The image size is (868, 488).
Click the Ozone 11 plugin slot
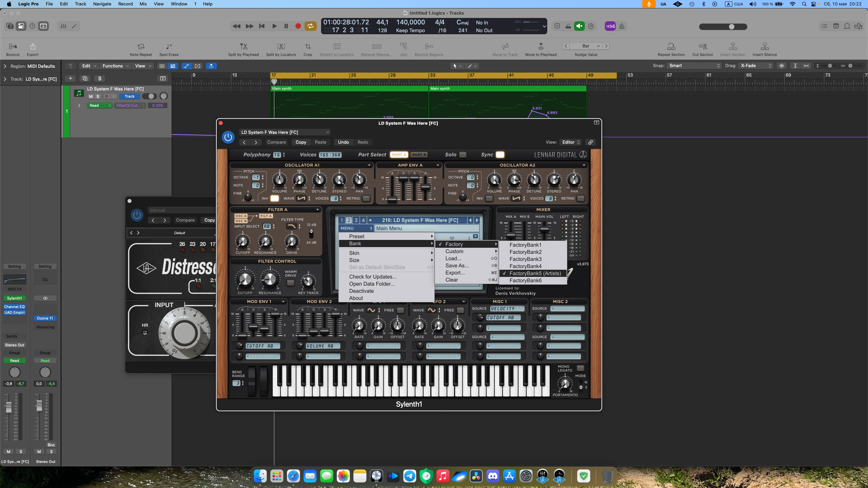click(45, 318)
